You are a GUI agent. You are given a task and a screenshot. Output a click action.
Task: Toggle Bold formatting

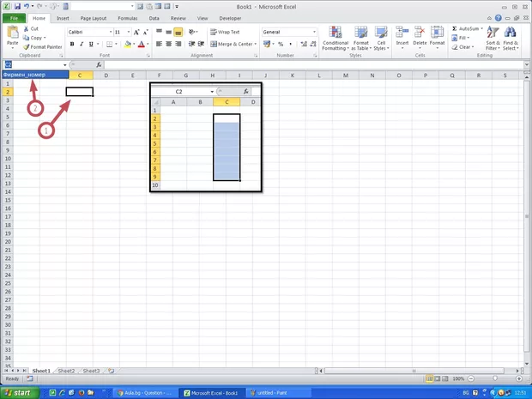point(72,44)
